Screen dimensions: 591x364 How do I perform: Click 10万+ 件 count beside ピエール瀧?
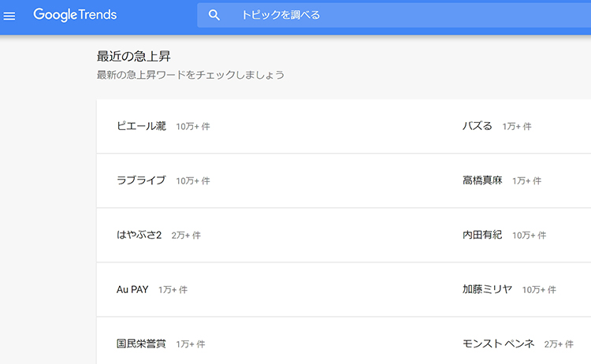tap(193, 127)
